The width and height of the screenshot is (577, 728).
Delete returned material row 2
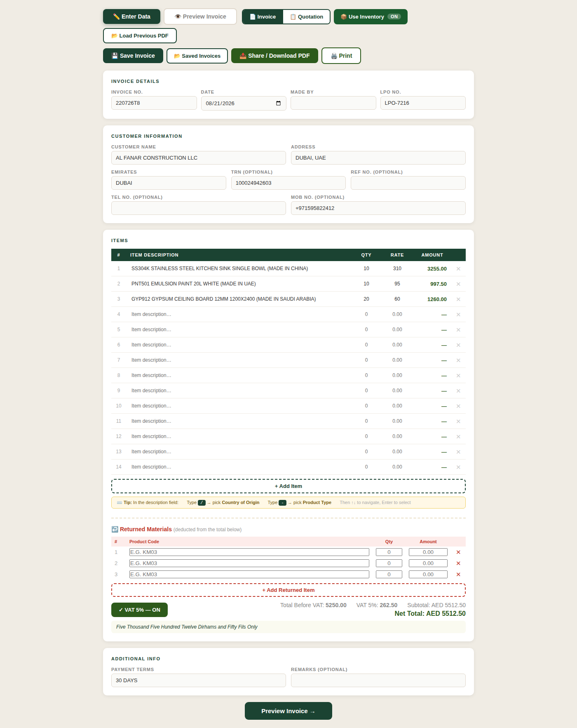point(458,563)
